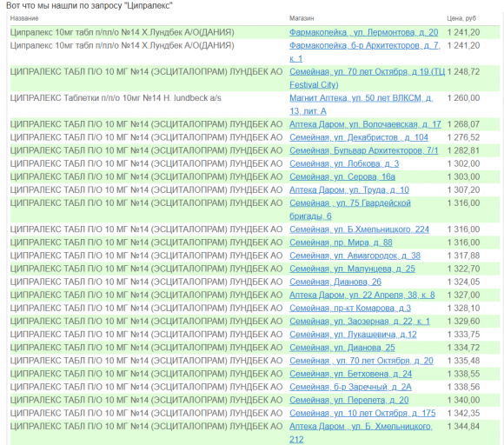
Task: Open Семейная, ул. Бетховена, д. 24 link
Action: coord(350,375)
